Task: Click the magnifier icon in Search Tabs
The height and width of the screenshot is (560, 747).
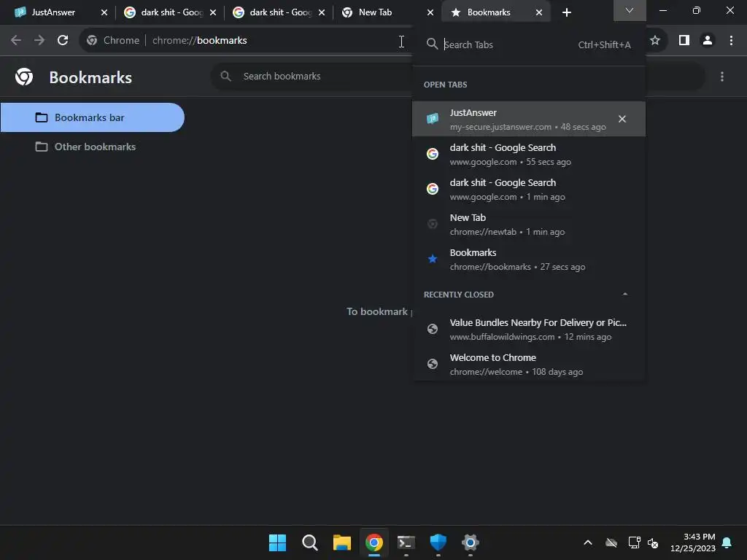Action: point(432,44)
